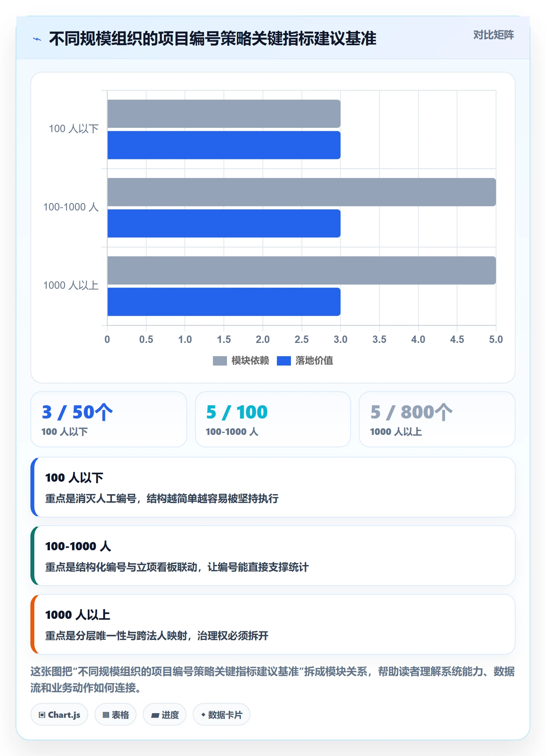The height and width of the screenshot is (756, 546).
Task: Open the 5 / 100 data card
Action: pyautogui.click(x=273, y=419)
